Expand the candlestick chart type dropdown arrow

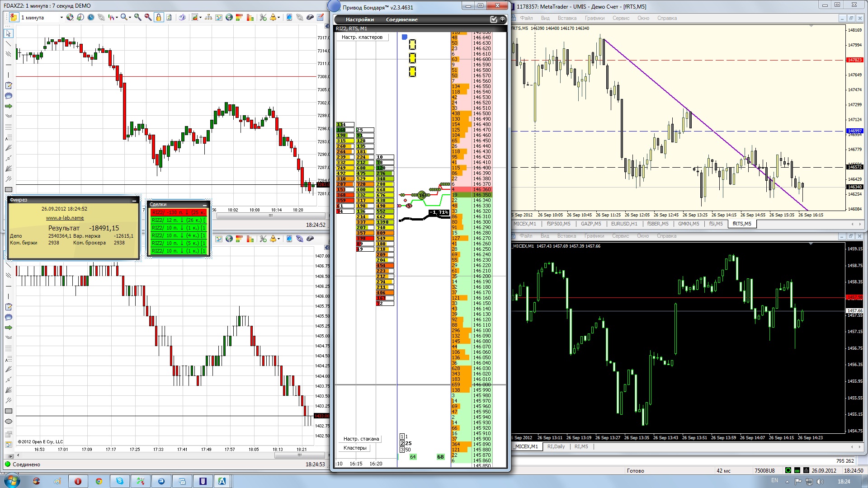click(x=117, y=18)
